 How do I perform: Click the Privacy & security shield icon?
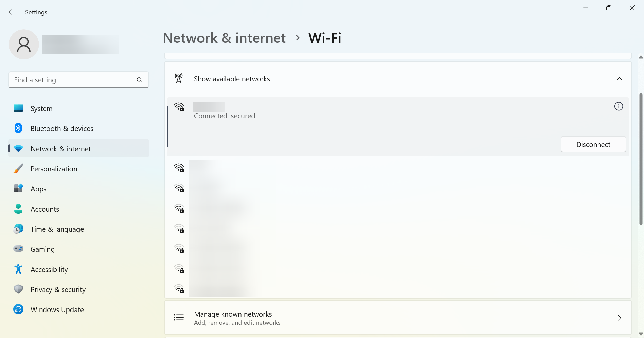pyautogui.click(x=18, y=289)
